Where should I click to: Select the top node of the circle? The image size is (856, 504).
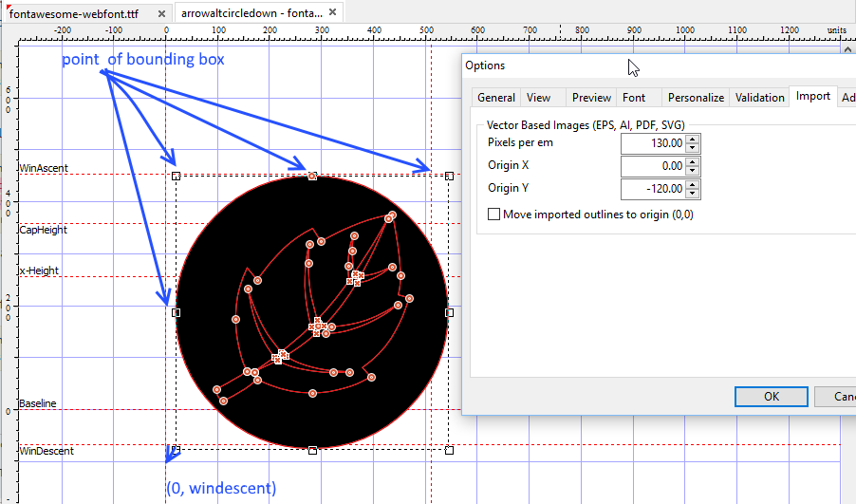[312, 176]
